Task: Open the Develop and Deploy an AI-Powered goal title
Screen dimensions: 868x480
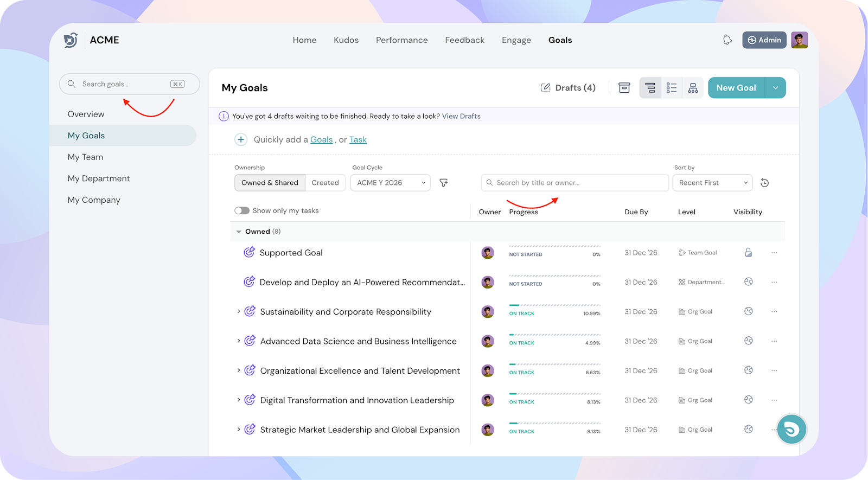Action: (x=362, y=282)
